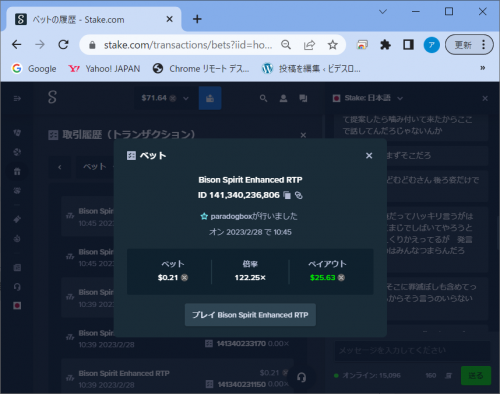Open the rocket sidebar icon

17,219
